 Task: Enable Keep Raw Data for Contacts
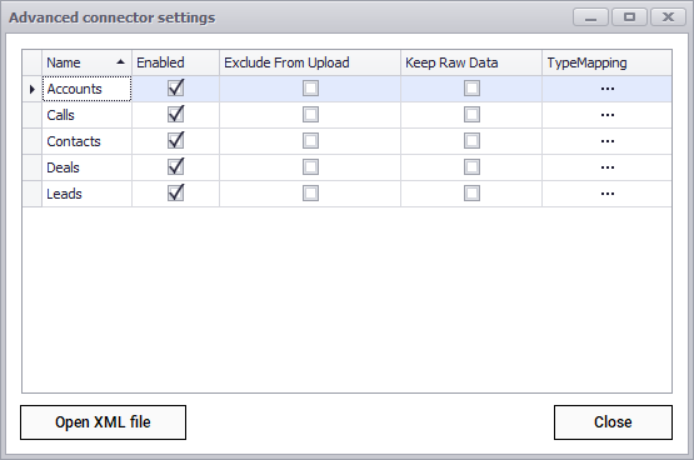point(471,141)
